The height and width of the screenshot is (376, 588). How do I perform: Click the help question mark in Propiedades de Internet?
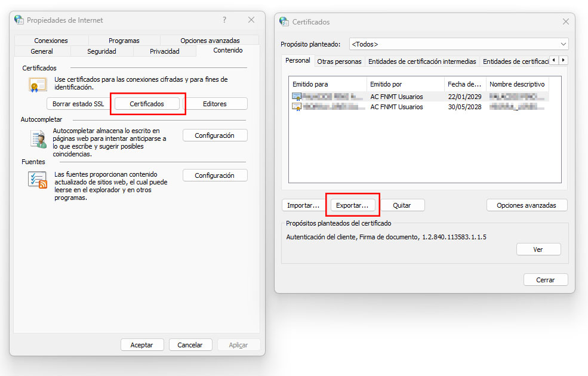[x=224, y=20]
